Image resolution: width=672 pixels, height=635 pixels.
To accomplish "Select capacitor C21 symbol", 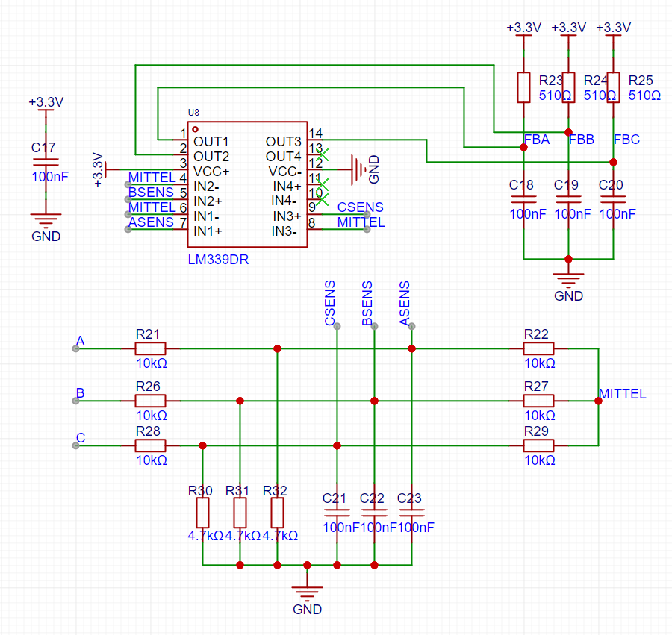I will pos(337,513).
